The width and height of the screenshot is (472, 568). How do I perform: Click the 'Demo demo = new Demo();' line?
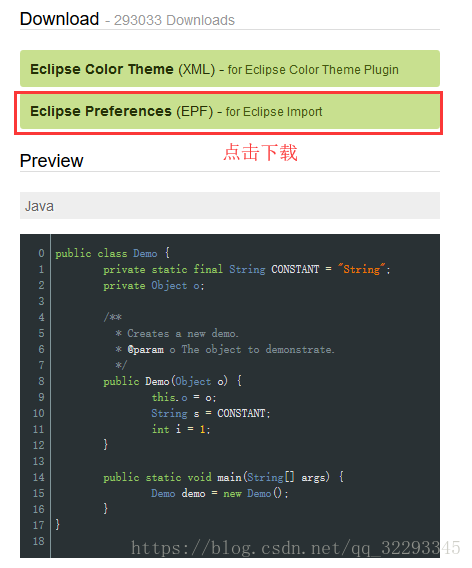pos(220,493)
